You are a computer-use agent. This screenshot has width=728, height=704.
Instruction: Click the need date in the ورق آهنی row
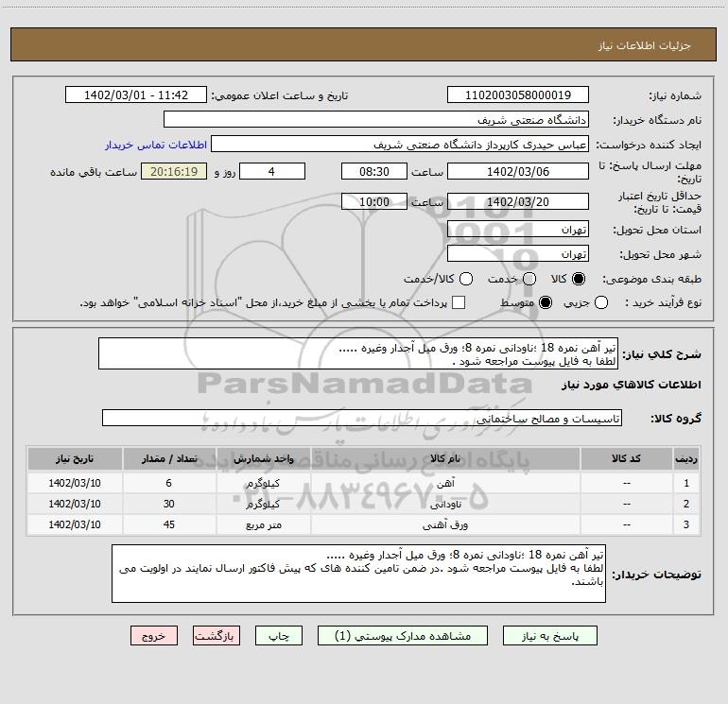click(75, 524)
